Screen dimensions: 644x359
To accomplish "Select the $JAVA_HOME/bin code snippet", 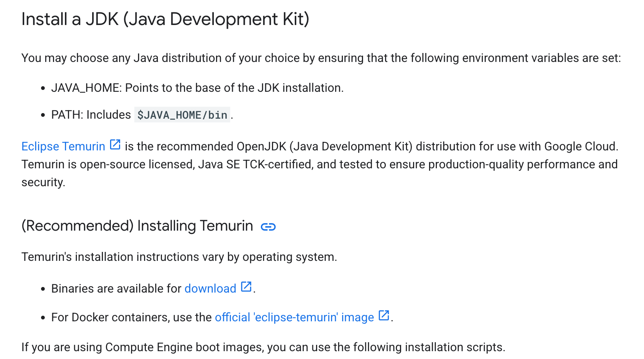I will click(182, 115).
